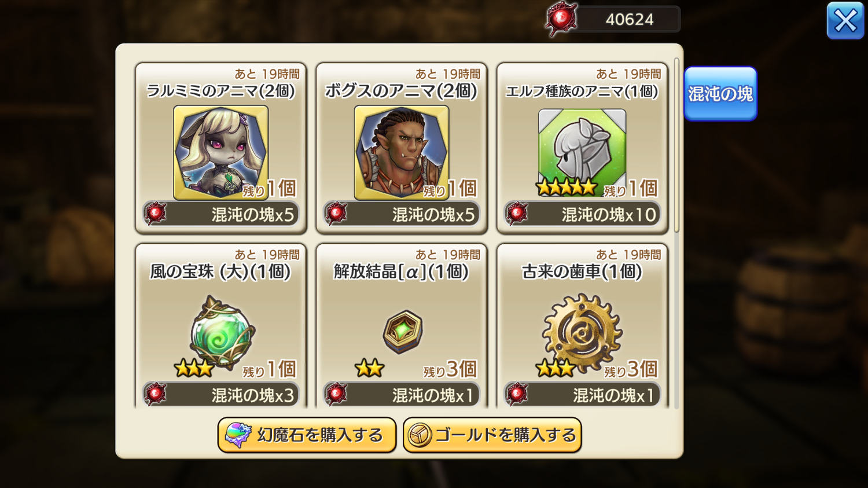Select the ラルミミ character portrait icon

coord(221,152)
